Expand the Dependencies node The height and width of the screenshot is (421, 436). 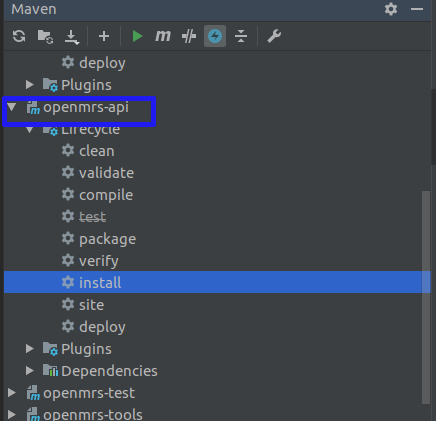pos(30,371)
